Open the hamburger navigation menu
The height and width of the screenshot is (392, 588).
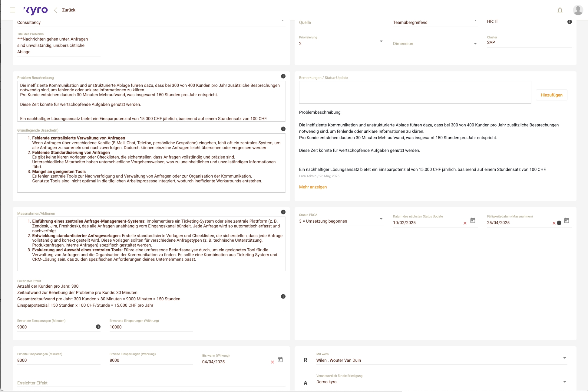[12, 10]
